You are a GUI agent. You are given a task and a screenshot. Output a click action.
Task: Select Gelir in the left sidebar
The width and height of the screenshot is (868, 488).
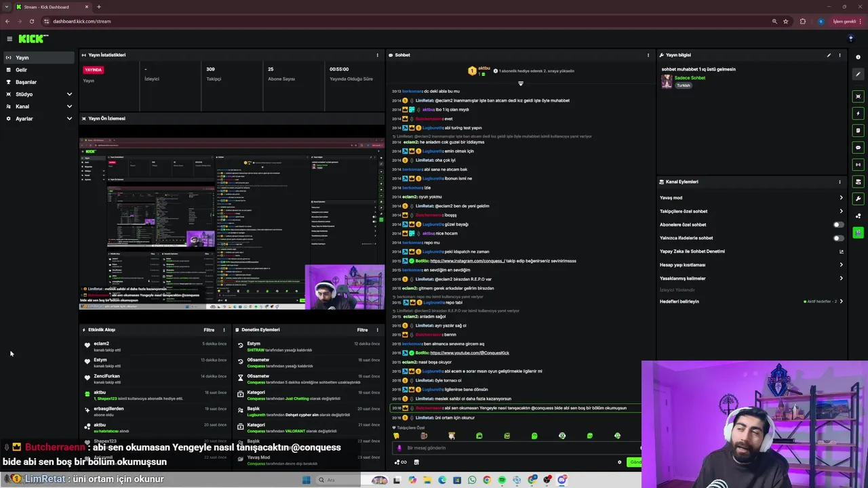coord(39,70)
